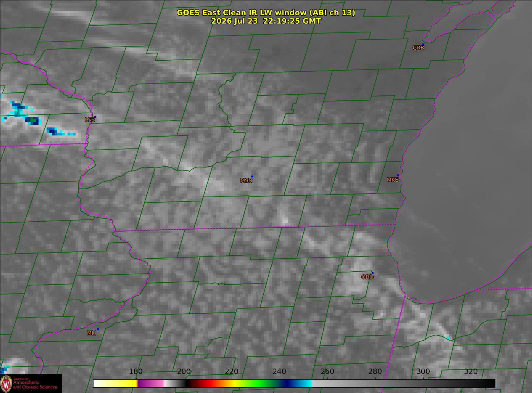Select the ORD station label
The image size is (532, 393).
coord(367,277)
